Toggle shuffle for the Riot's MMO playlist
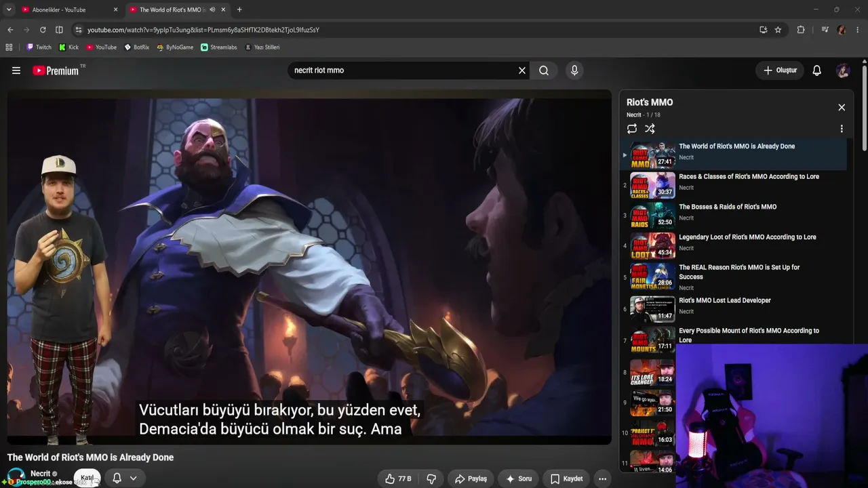The image size is (868, 488). tap(650, 129)
